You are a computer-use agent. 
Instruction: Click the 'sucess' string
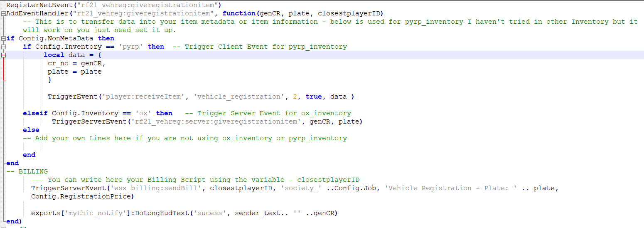point(210,213)
